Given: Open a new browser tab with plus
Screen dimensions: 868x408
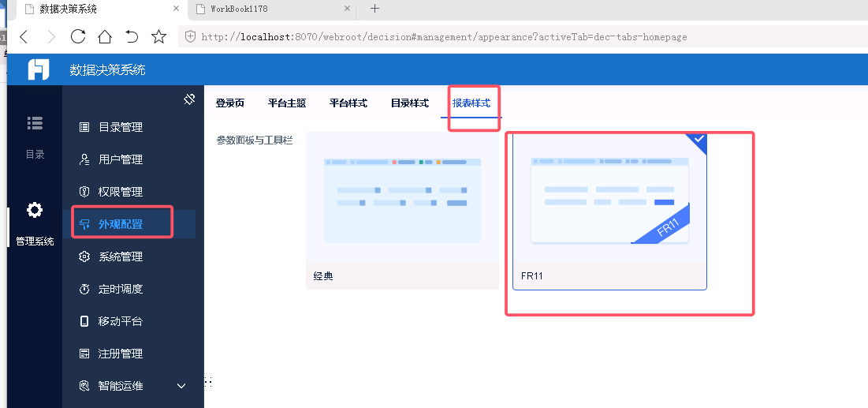Looking at the screenshot, I should pos(374,9).
